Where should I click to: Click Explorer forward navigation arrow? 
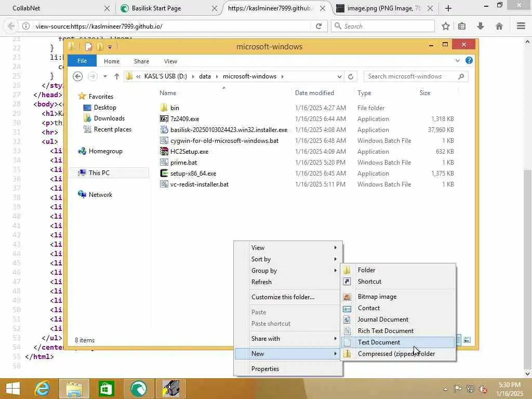[92, 76]
